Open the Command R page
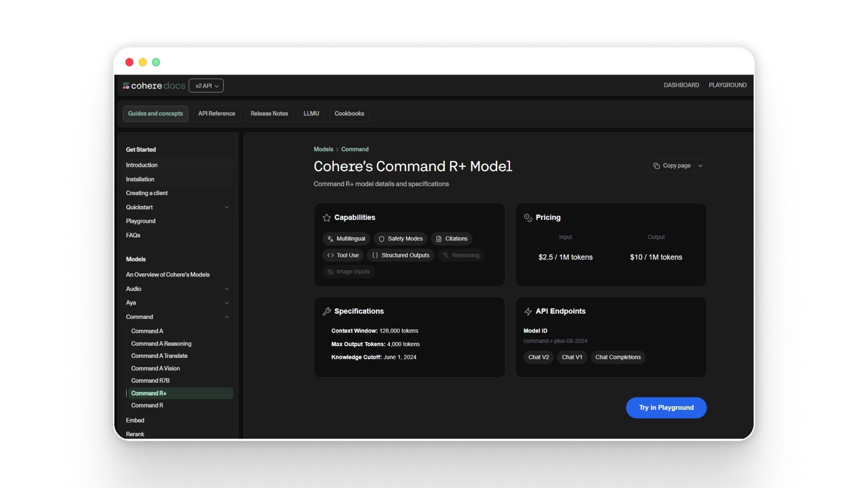 pos(180,405)
